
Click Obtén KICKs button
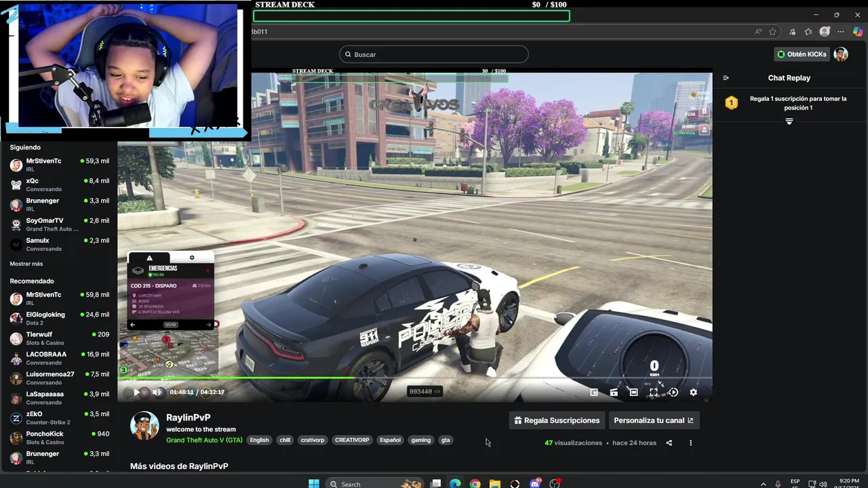coord(802,54)
